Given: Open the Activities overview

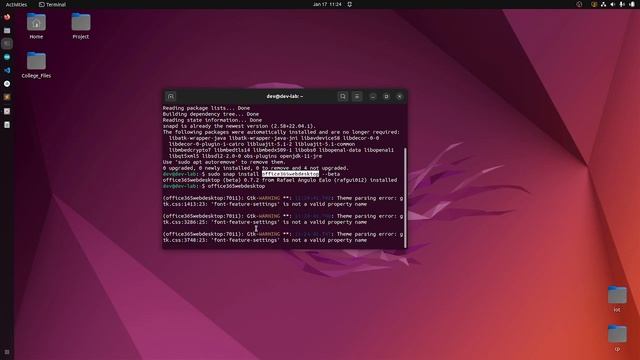Looking at the screenshot, I should 16,4.
